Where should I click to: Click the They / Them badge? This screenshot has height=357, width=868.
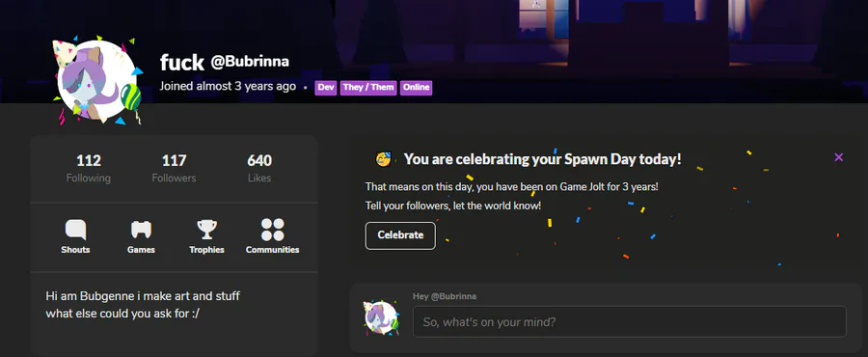368,88
